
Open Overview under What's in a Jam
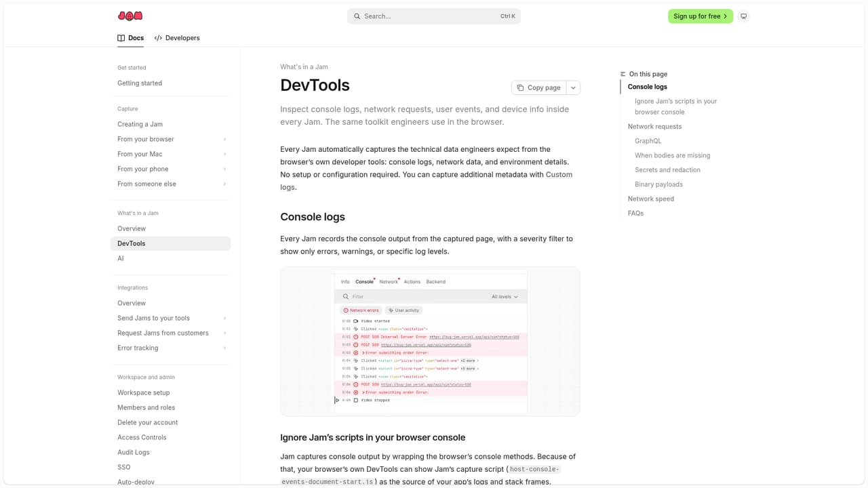(x=171, y=229)
